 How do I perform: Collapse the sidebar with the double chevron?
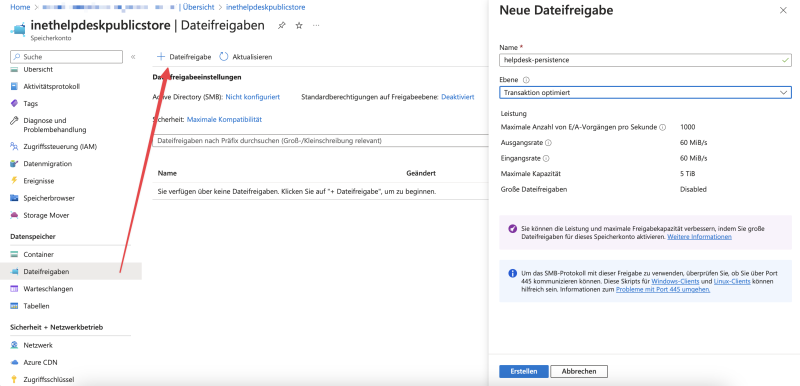click(133, 57)
